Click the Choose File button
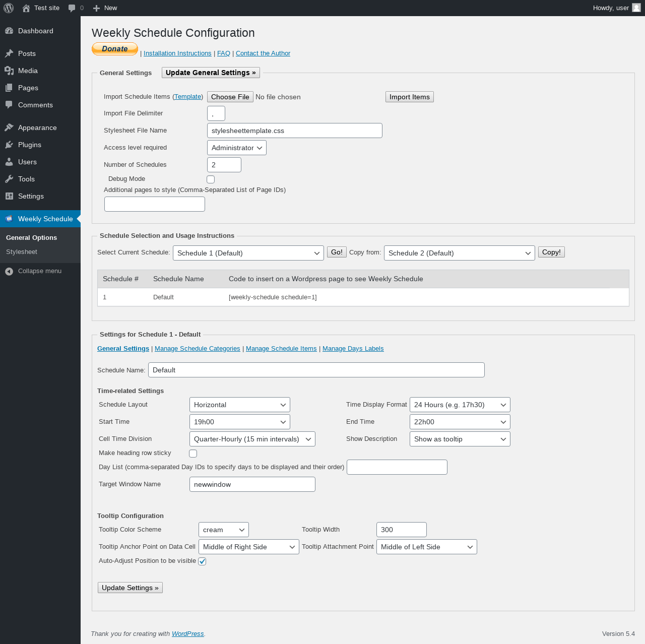The width and height of the screenshot is (645, 644). (230, 97)
